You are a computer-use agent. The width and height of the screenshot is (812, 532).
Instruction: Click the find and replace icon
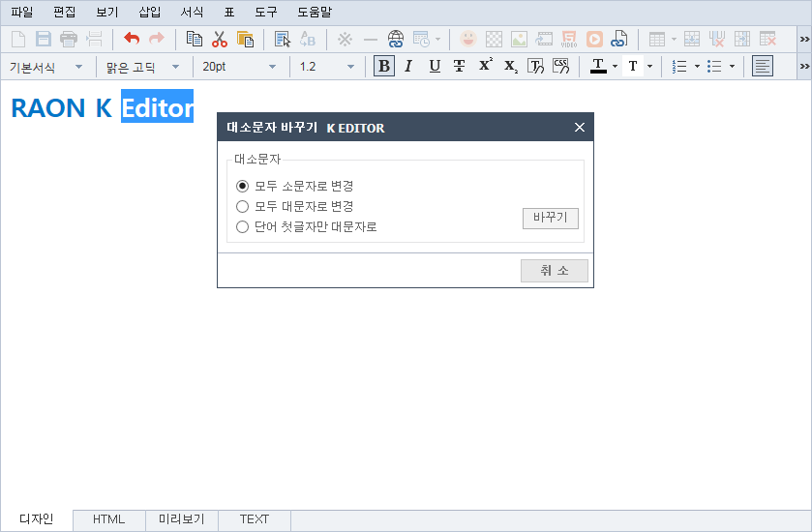[x=308, y=40]
